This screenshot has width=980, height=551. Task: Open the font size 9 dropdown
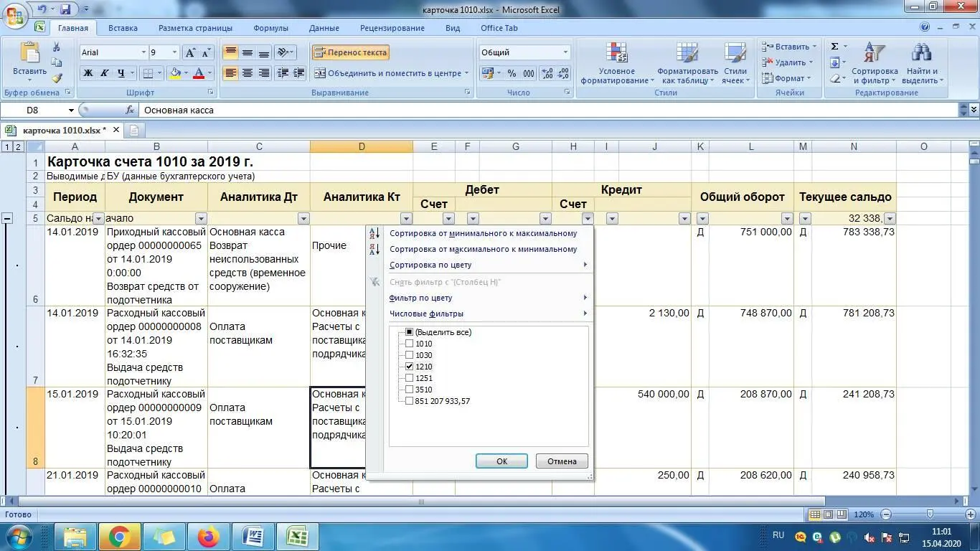tap(174, 52)
